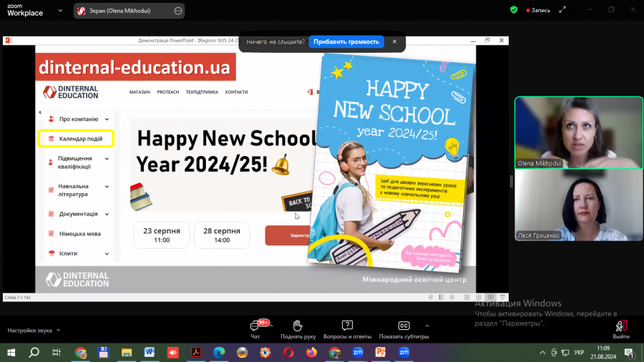Open Календар подій sidebar item
644x362 pixels.
tap(76, 139)
